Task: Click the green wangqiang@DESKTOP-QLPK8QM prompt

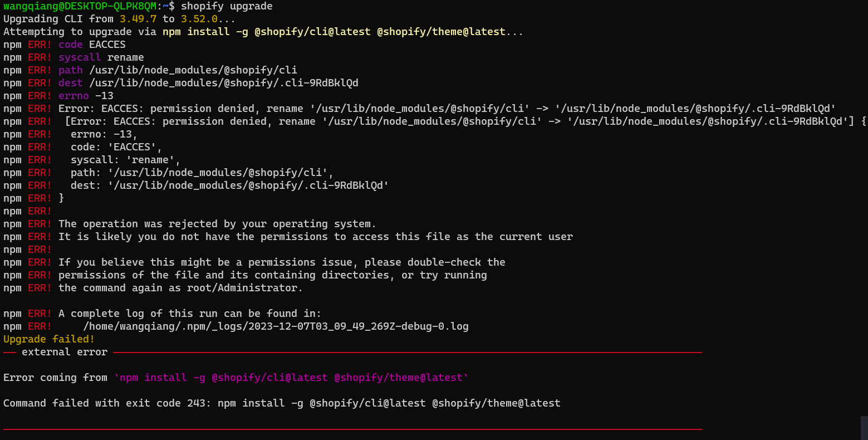Action: coord(80,6)
